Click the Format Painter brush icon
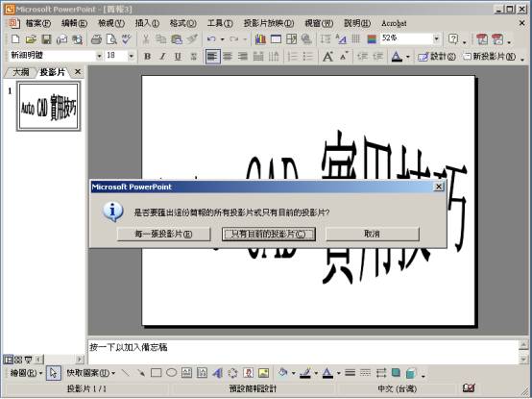The height and width of the screenshot is (399, 532). click(x=192, y=39)
